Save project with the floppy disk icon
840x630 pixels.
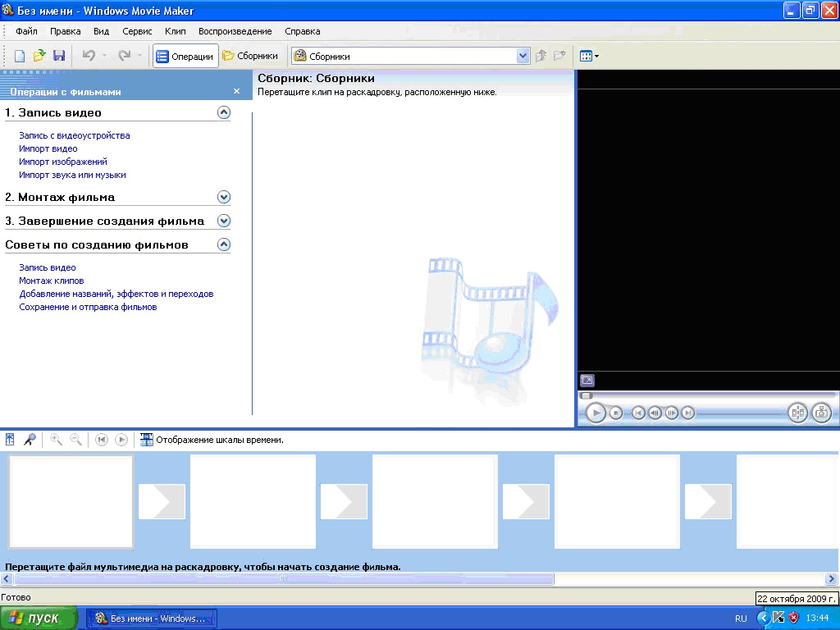coord(59,56)
